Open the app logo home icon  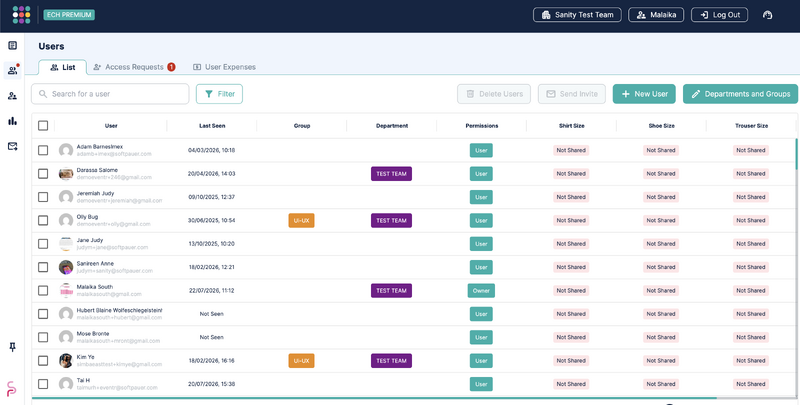21,15
